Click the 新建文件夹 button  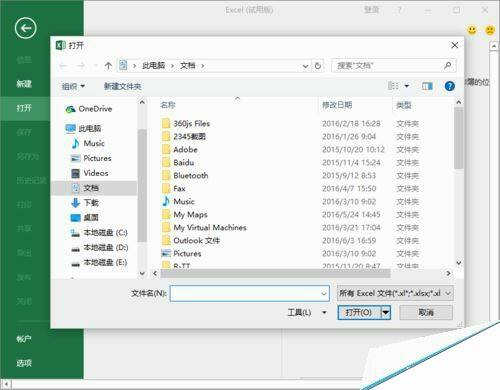tap(122, 86)
